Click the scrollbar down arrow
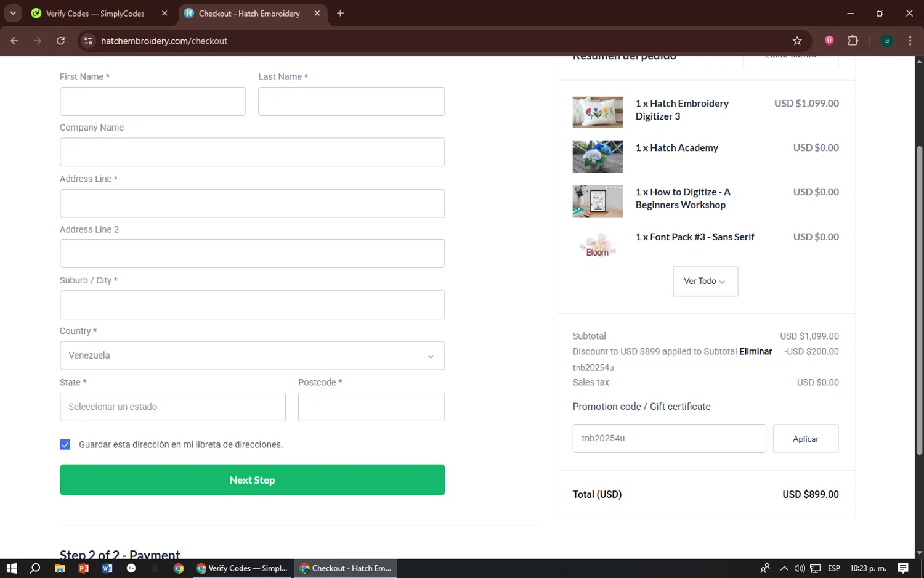The image size is (924, 578). click(x=919, y=553)
